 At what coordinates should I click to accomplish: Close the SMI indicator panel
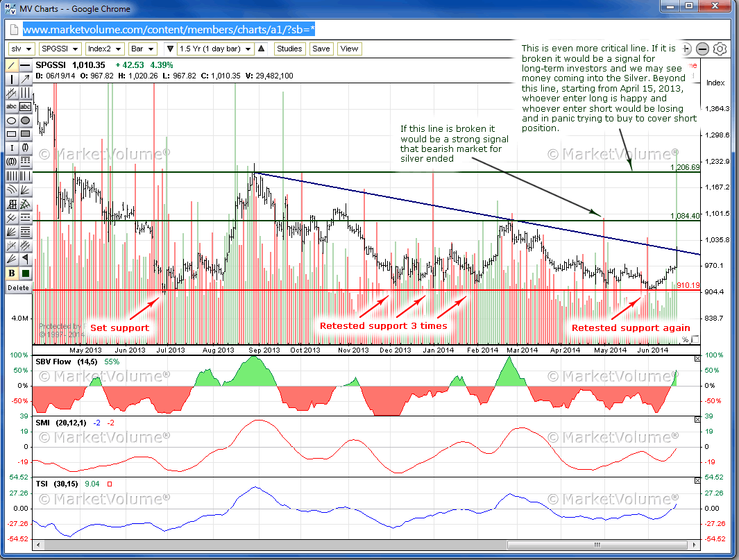coord(697,421)
